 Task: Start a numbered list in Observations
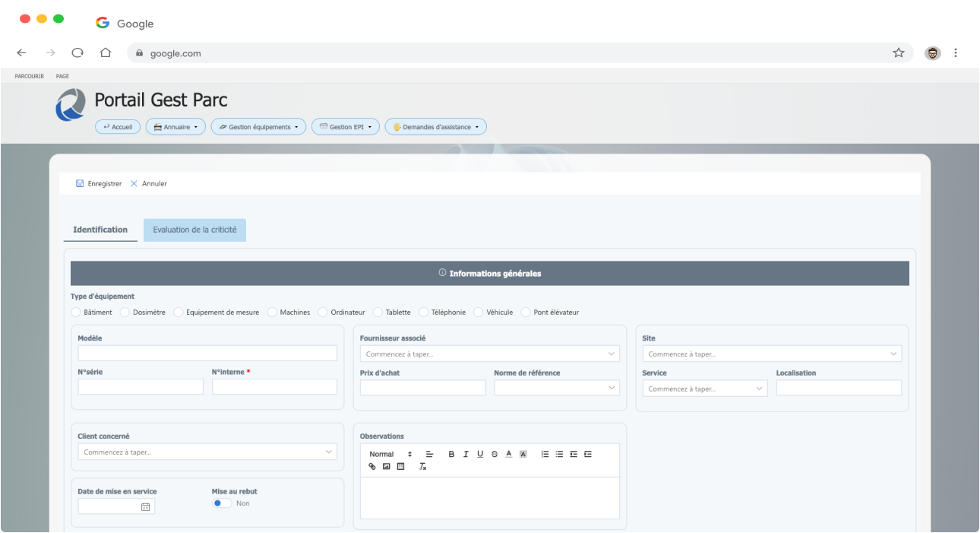(545, 454)
